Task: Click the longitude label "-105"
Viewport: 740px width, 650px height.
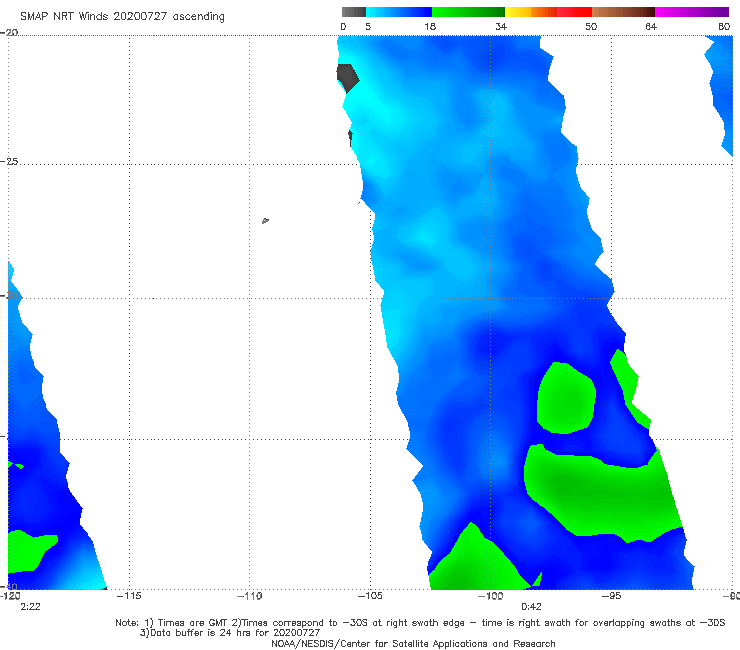Action: [x=370, y=596]
